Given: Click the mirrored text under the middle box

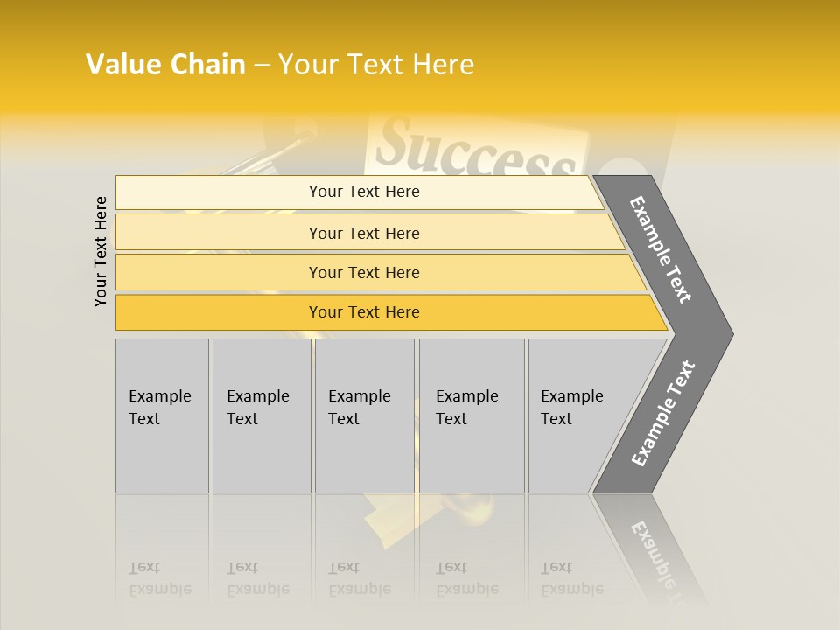Looking at the screenshot, I should (x=360, y=578).
